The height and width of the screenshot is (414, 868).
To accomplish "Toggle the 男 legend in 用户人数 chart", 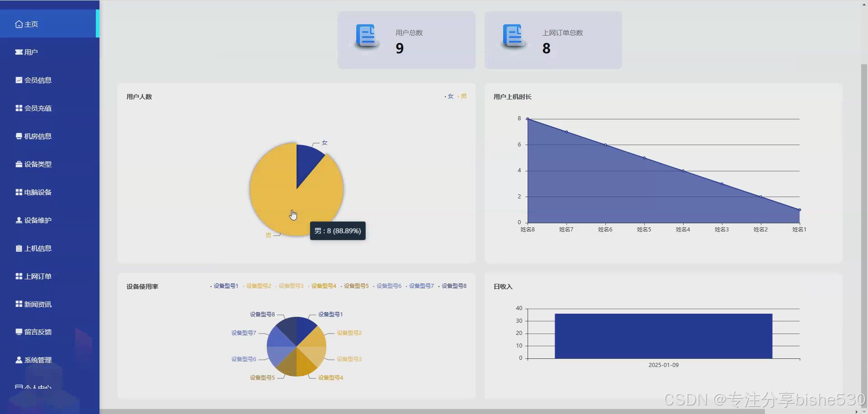I will (x=462, y=96).
